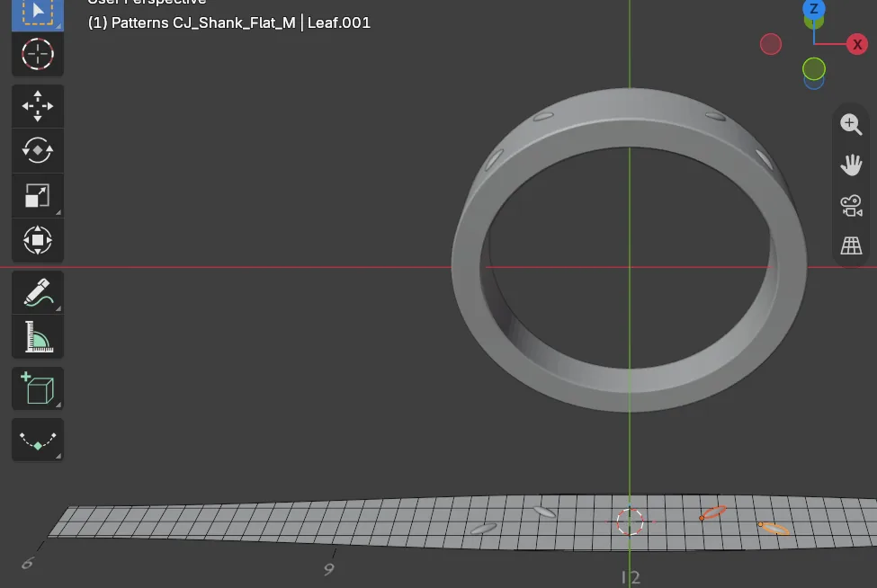Select the dotted-curve tool below Add Cube
The height and width of the screenshot is (588, 877).
[x=38, y=440]
